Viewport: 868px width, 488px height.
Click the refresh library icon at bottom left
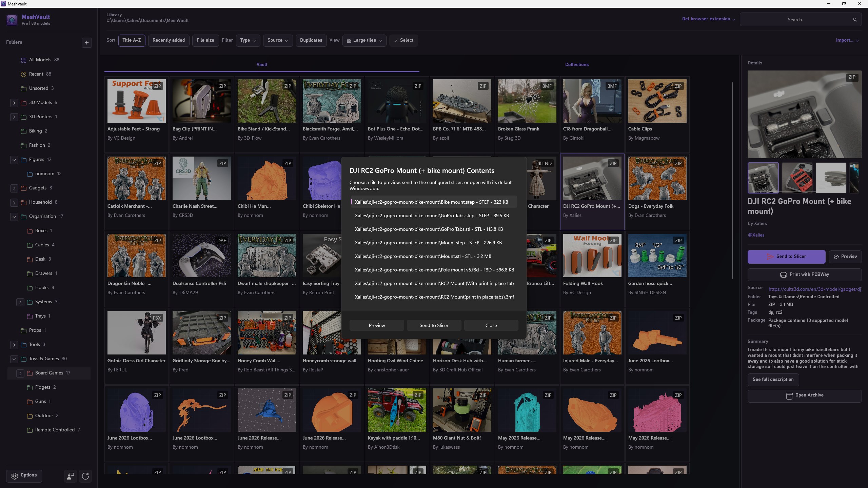(x=85, y=476)
